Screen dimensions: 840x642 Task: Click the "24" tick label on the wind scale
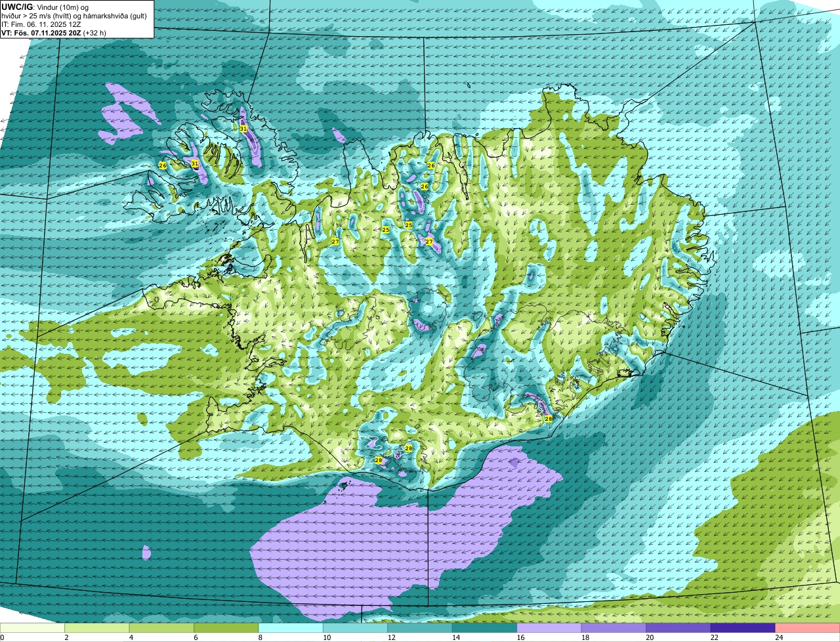coord(779,637)
